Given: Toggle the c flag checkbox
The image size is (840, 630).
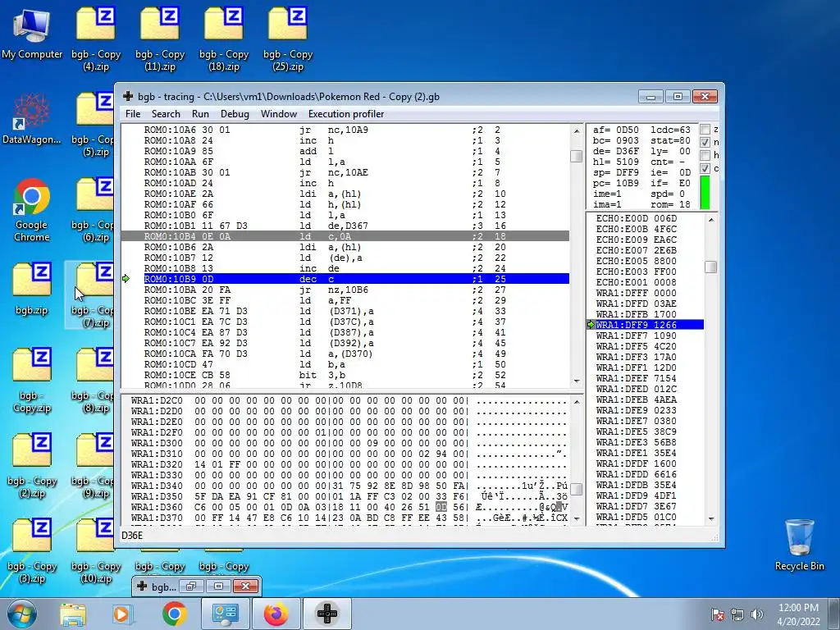Looking at the screenshot, I should click(x=705, y=168).
